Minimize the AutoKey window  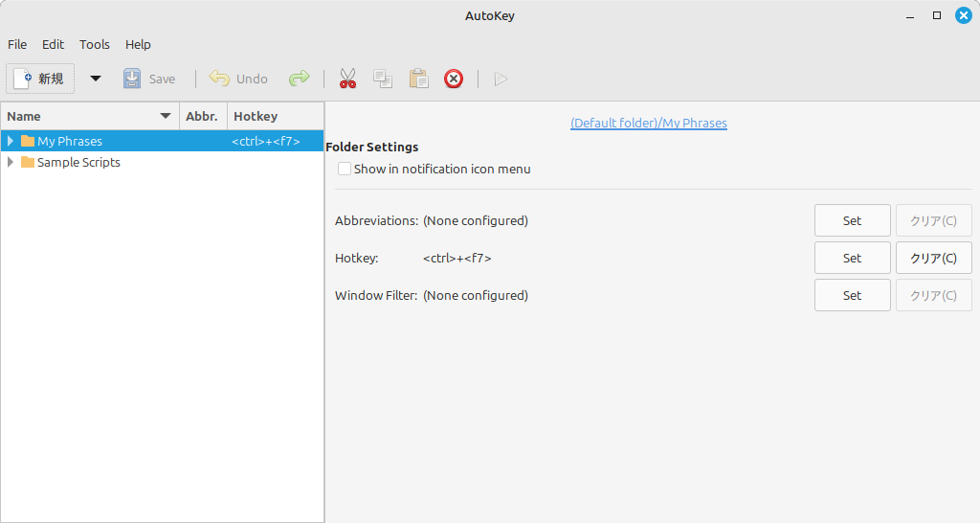(910, 15)
